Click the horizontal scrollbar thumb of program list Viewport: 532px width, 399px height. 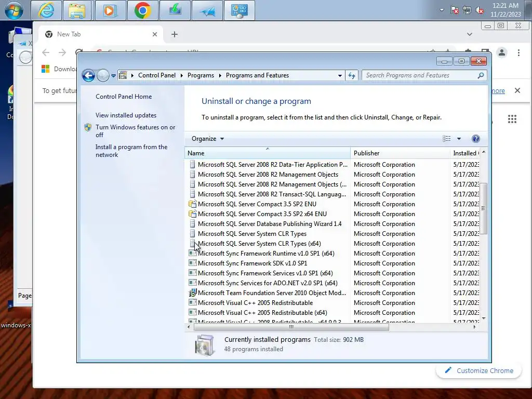tap(291, 327)
